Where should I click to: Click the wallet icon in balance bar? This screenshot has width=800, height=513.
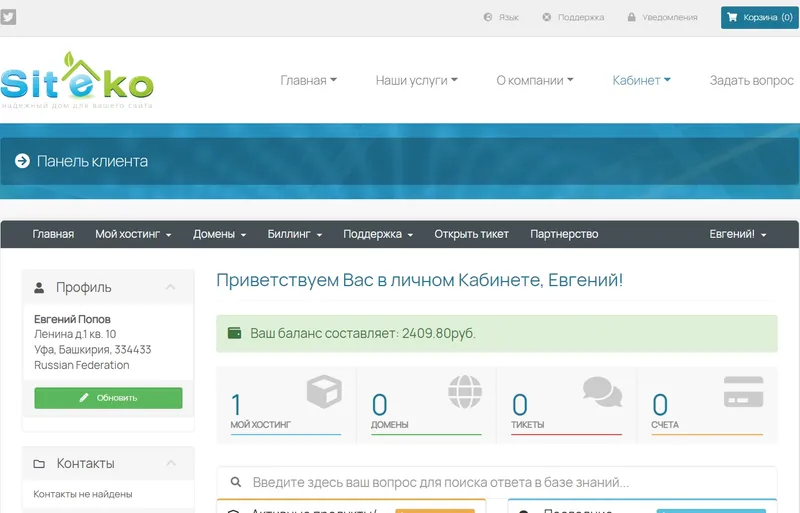click(x=234, y=333)
